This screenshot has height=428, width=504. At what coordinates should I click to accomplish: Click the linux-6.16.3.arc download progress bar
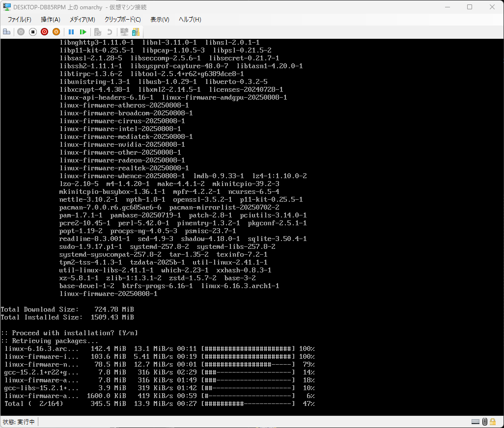tap(248, 348)
